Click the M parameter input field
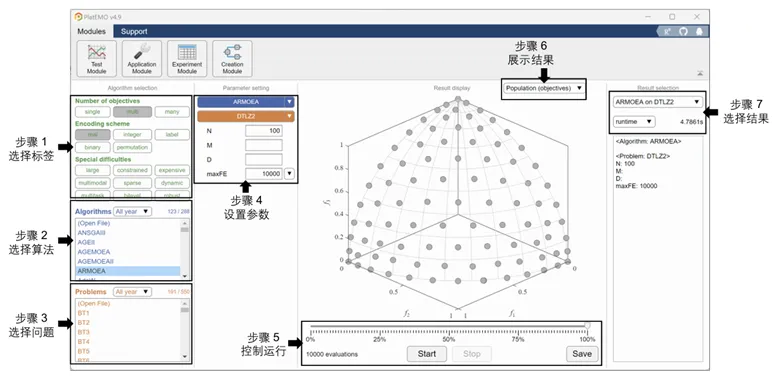This screenshot has width=780, height=381. click(264, 145)
